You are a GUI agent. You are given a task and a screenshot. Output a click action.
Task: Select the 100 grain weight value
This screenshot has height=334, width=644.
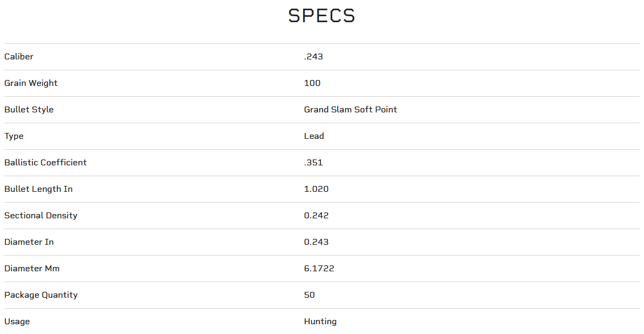[312, 83]
